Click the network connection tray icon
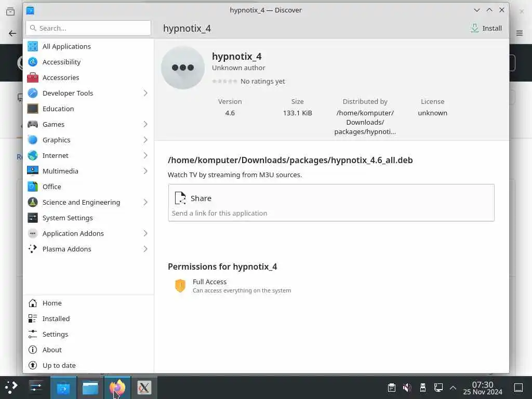The width and height of the screenshot is (532, 399). point(438,388)
